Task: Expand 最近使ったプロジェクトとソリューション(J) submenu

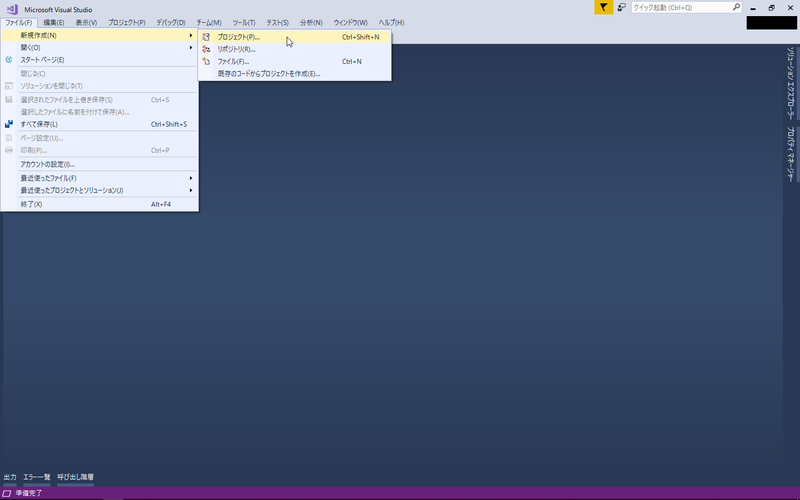Action: point(99,190)
